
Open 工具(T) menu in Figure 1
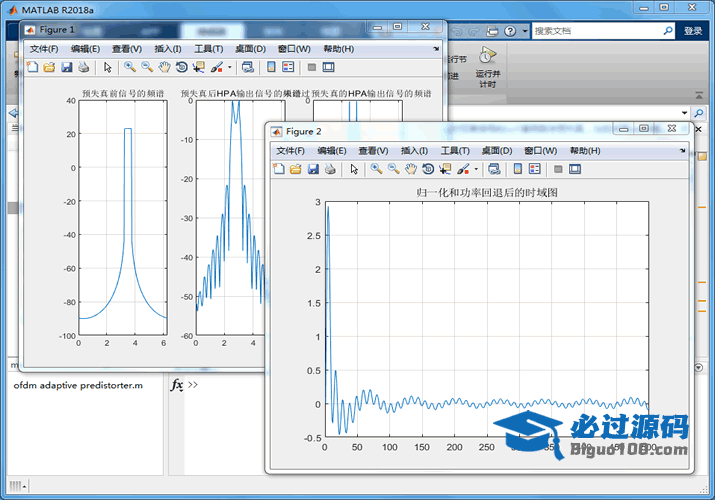pyautogui.click(x=209, y=49)
